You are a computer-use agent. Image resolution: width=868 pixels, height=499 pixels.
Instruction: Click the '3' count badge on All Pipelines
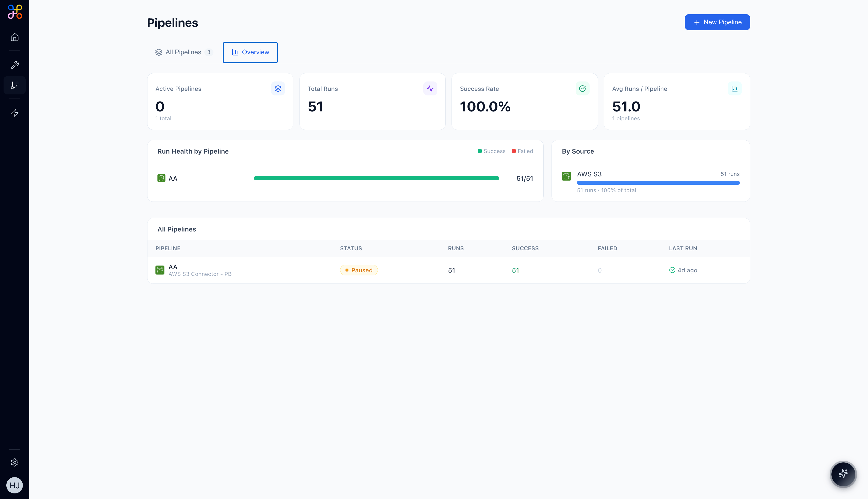(x=209, y=52)
